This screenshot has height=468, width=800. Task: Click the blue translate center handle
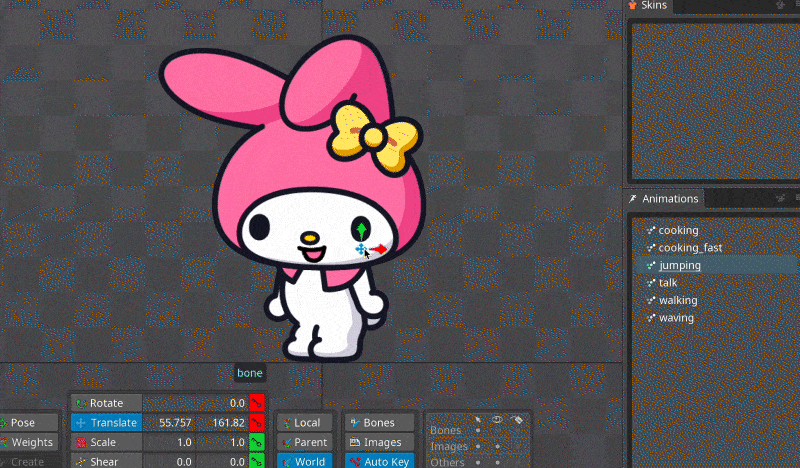tap(361, 249)
